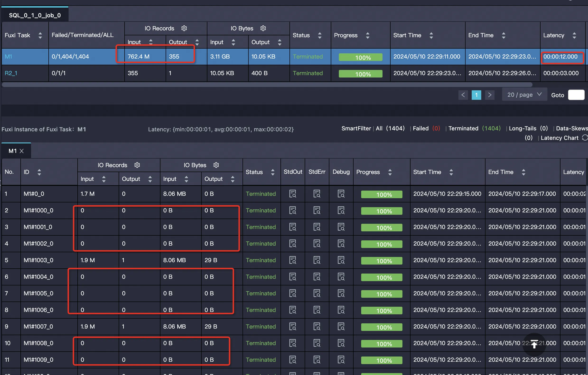Open the R2_1 Fuxi task link
This screenshot has width=588, height=375.
click(x=11, y=73)
